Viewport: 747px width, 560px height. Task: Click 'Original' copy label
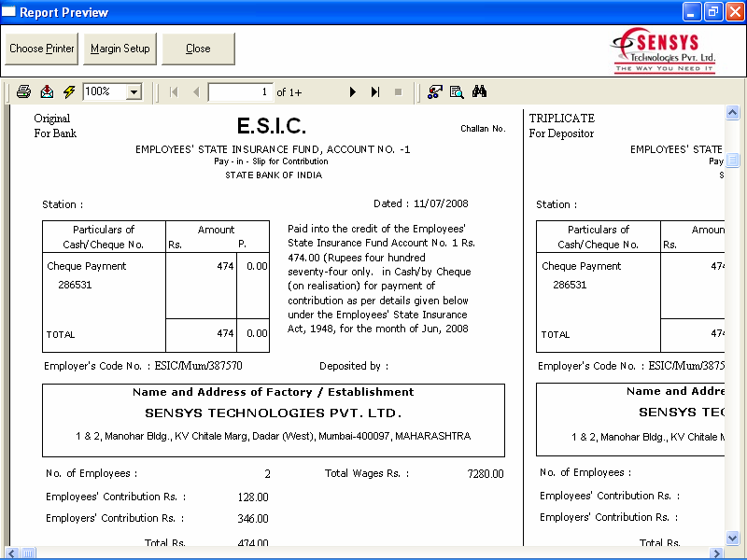[52, 119]
